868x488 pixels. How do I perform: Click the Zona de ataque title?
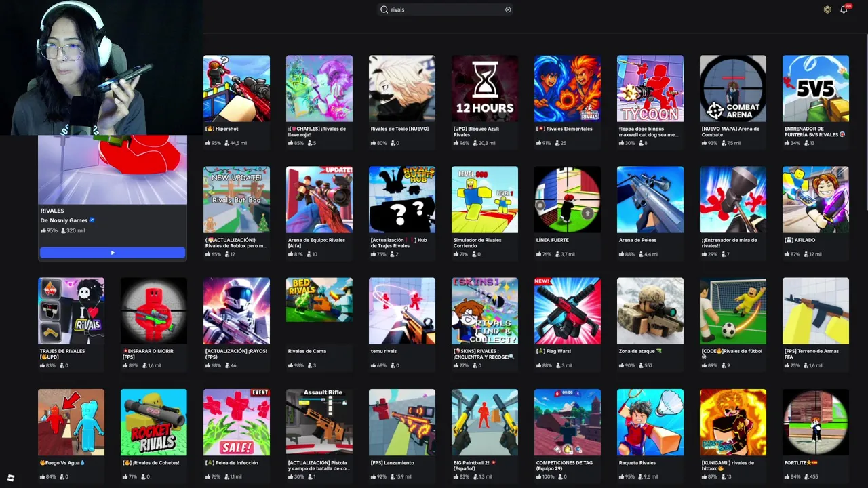tap(639, 351)
